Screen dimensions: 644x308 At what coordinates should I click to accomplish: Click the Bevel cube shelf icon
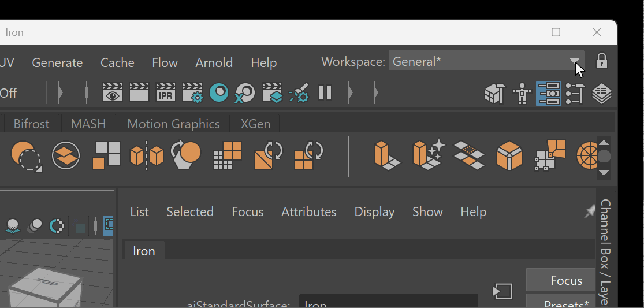[x=509, y=155]
